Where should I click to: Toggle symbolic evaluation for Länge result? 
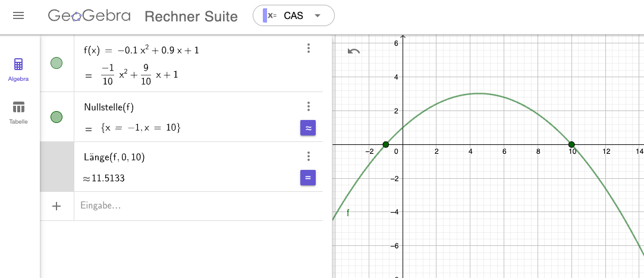[x=308, y=178]
